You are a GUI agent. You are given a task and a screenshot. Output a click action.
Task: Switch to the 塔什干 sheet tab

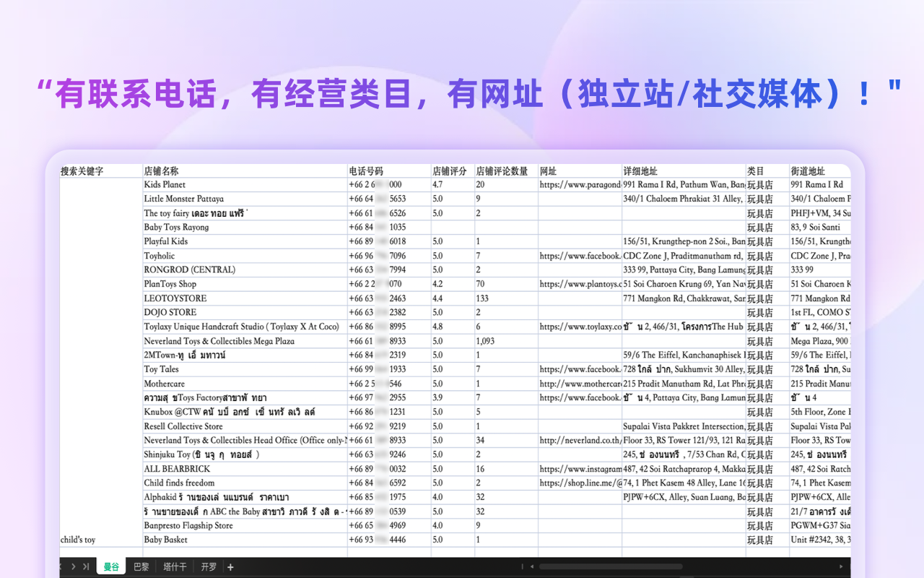(x=175, y=566)
